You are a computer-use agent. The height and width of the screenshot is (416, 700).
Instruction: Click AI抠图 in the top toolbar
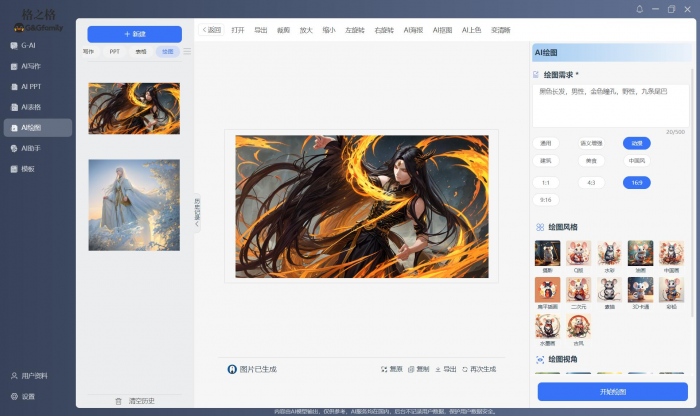[x=443, y=30]
